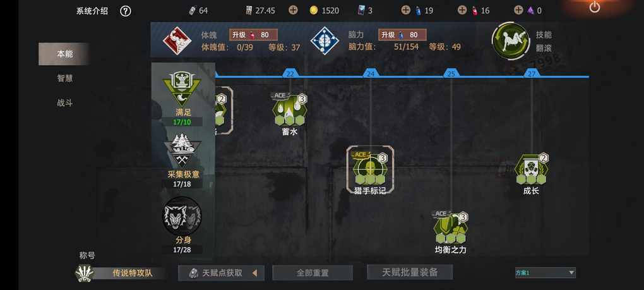The height and width of the screenshot is (290, 644).
Task: Switch to the 战斗 tab
Action: point(64,103)
